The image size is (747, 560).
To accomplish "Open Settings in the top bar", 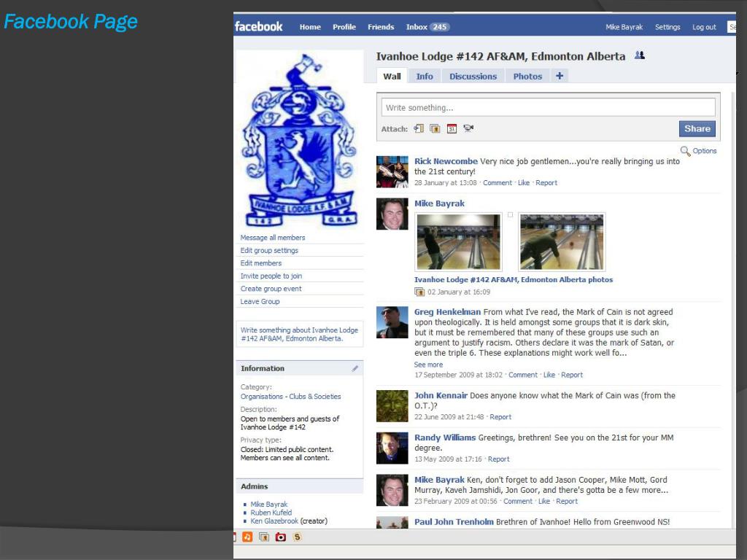I will (x=667, y=27).
